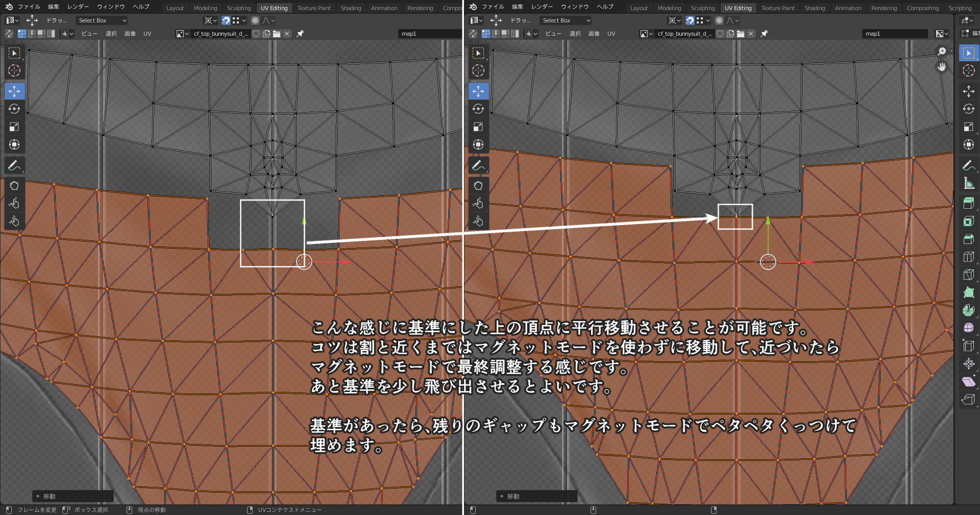This screenshot has width=980, height=515.
Task: Open Select Box dropdown in right editor
Action: click(566, 20)
